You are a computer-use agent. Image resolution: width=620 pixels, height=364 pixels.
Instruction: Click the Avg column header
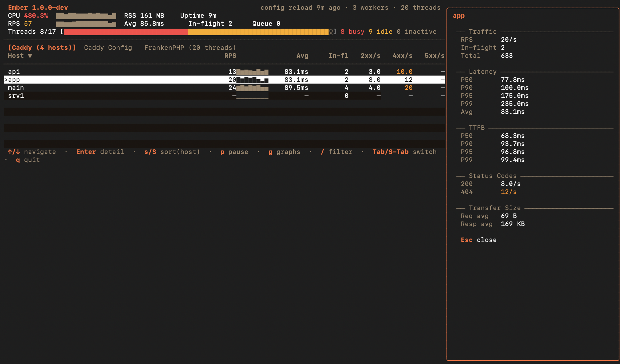pyautogui.click(x=302, y=56)
